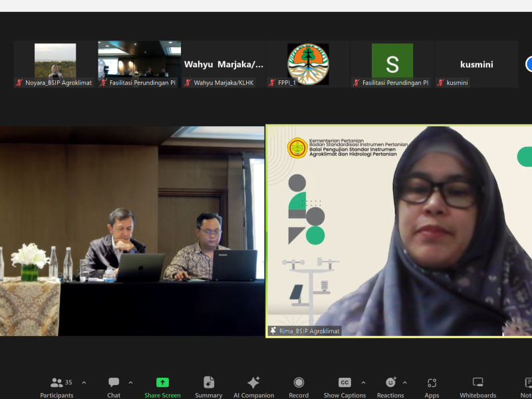Click the participant tile with green S avatar
Viewport: 532px width, 399px height.
click(x=392, y=64)
